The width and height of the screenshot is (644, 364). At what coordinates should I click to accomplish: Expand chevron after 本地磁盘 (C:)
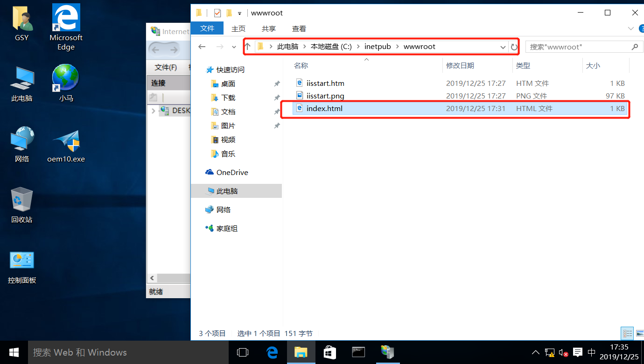tap(358, 47)
